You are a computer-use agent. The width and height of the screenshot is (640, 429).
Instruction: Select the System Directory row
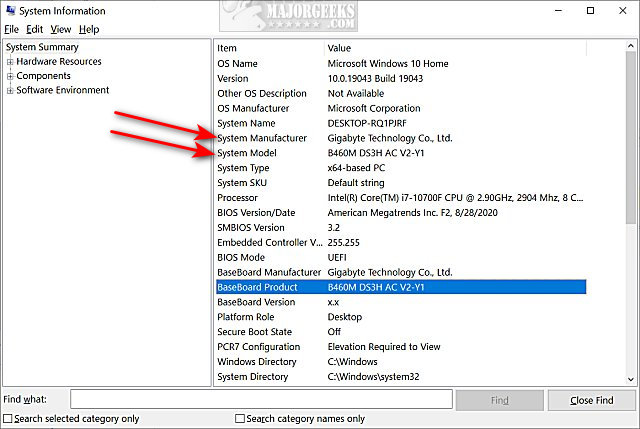pos(401,376)
